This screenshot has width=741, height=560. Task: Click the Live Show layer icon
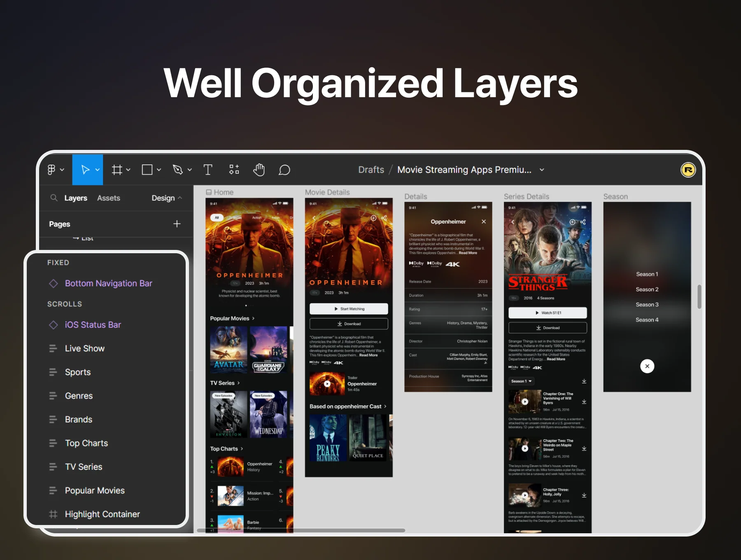point(53,348)
